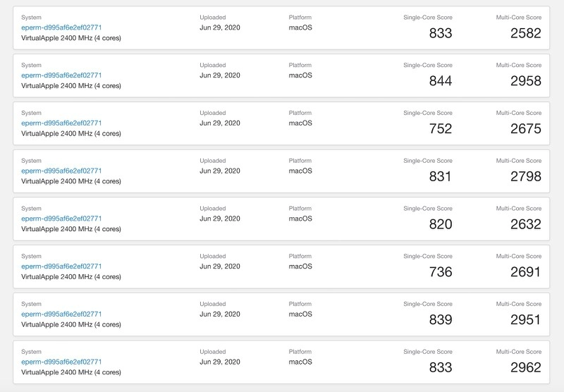Select the multi-core score 2798
564x392 pixels.
coord(525,177)
